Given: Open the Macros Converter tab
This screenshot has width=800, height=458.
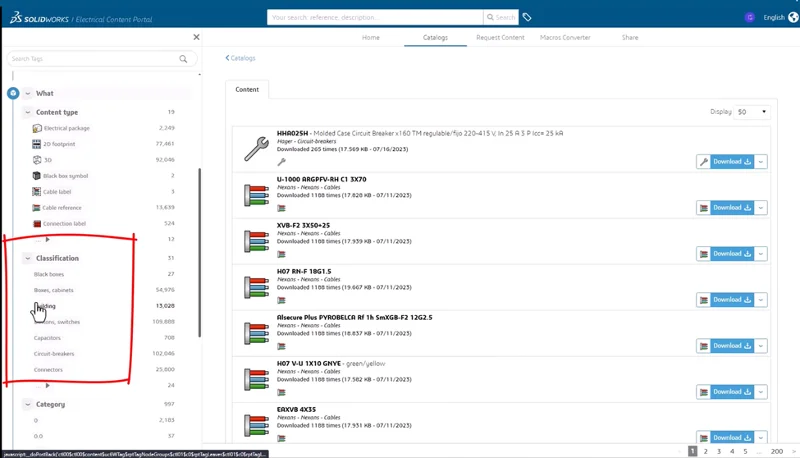Looking at the screenshot, I should (565, 37).
